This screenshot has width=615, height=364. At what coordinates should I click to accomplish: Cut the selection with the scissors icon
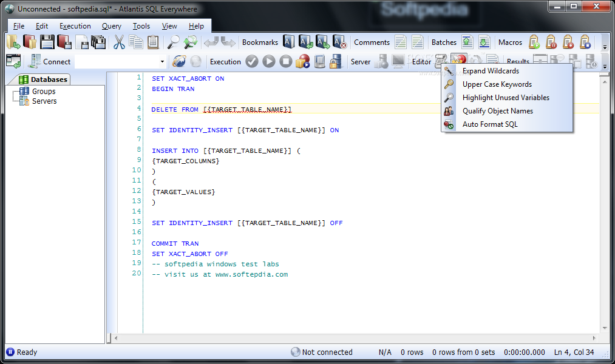point(119,42)
